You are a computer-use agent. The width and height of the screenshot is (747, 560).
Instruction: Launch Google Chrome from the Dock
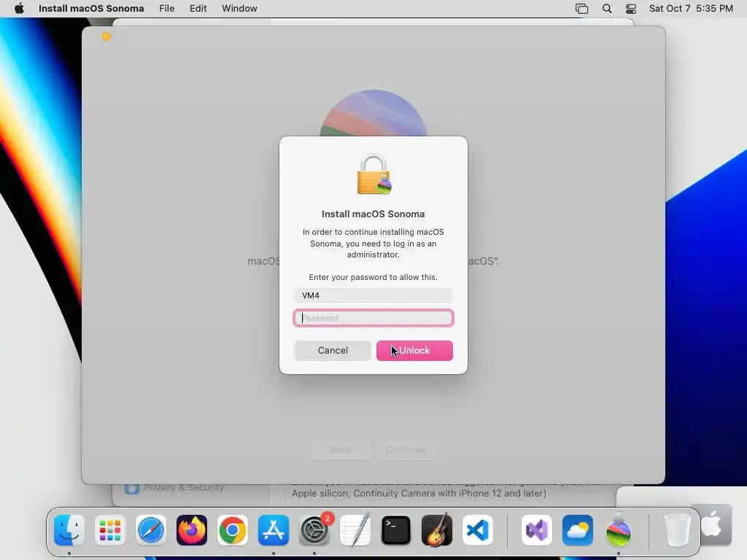233,530
